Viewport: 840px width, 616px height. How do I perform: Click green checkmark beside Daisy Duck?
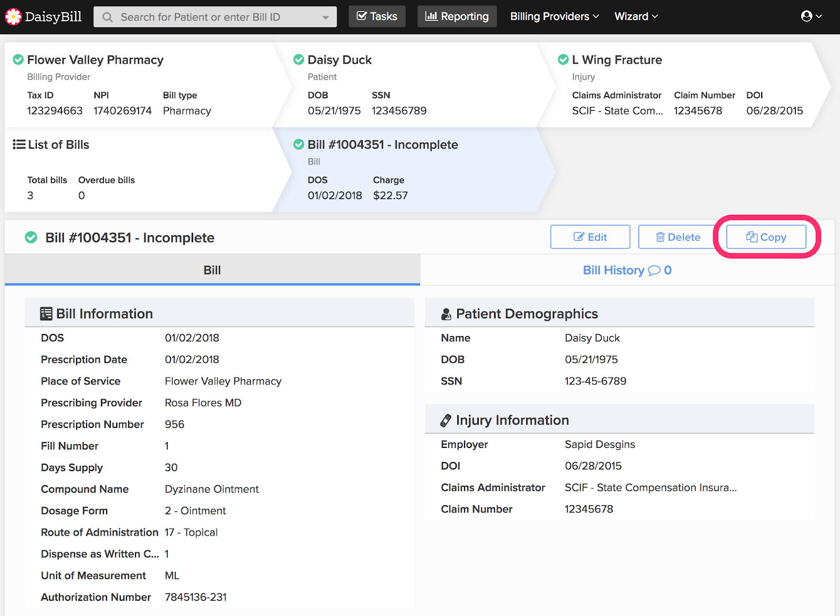pyautogui.click(x=299, y=60)
